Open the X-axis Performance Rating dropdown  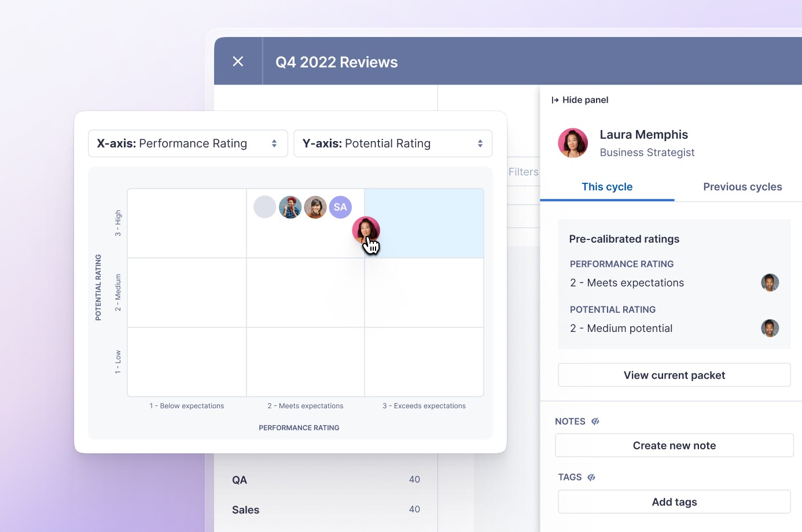coord(187,143)
